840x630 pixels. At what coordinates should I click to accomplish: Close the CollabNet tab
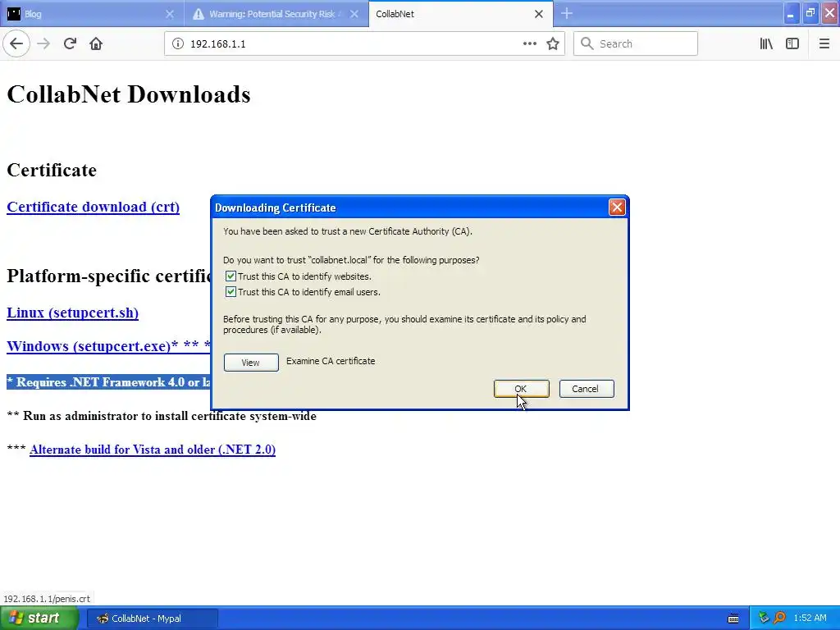[x=539, y=14]
